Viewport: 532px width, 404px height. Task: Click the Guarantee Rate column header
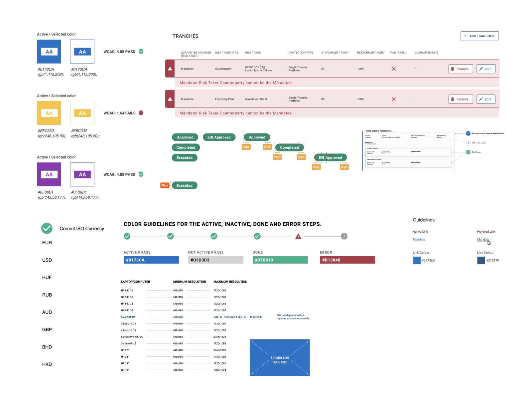click(426, 53)
